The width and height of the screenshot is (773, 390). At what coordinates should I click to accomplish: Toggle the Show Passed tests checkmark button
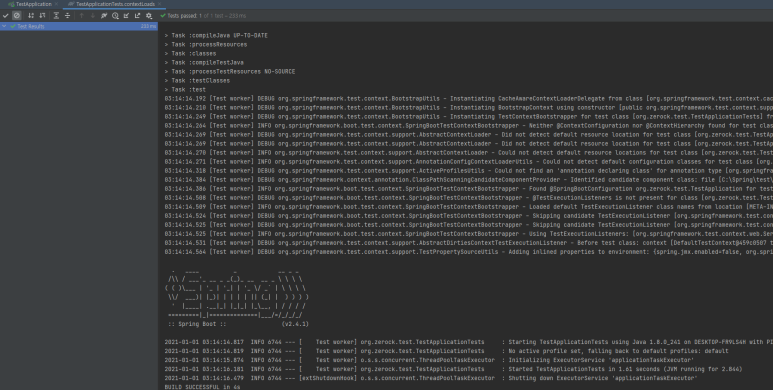6,16
